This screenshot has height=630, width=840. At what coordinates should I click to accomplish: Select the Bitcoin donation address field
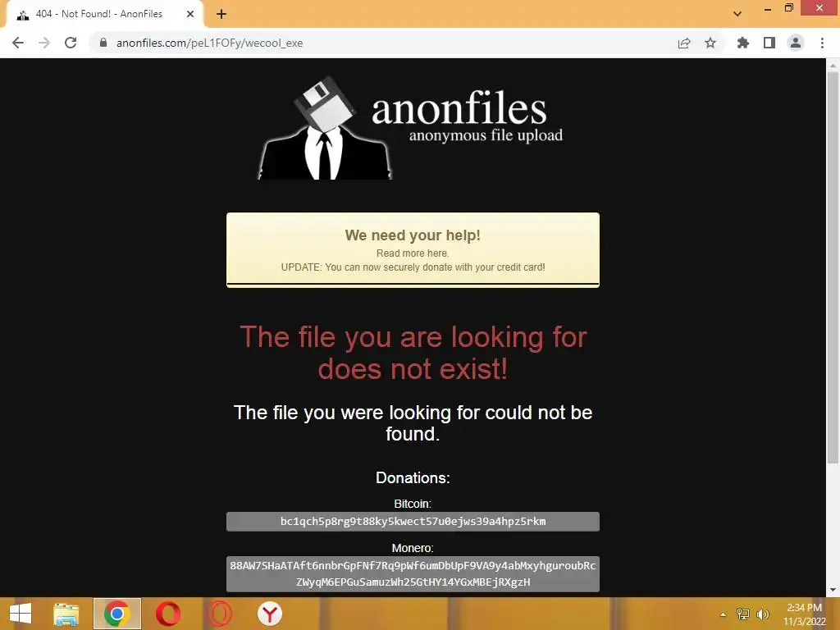pos(413,521)
